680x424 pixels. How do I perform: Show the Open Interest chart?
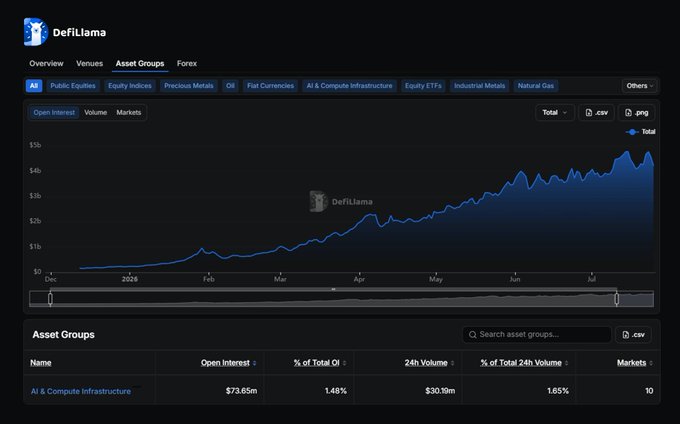54,113
